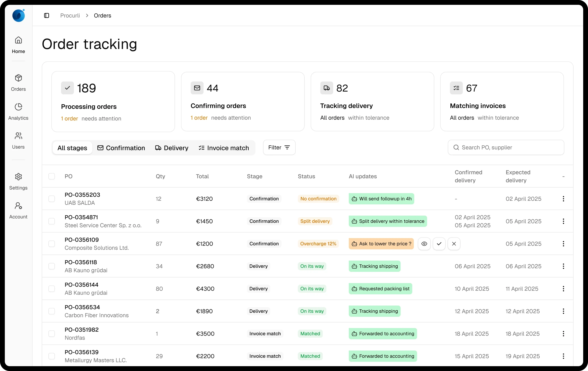The width and height of the screenshot is (588, 371).
Task: Open Orders in sidebar
Action: coord(18,83)
